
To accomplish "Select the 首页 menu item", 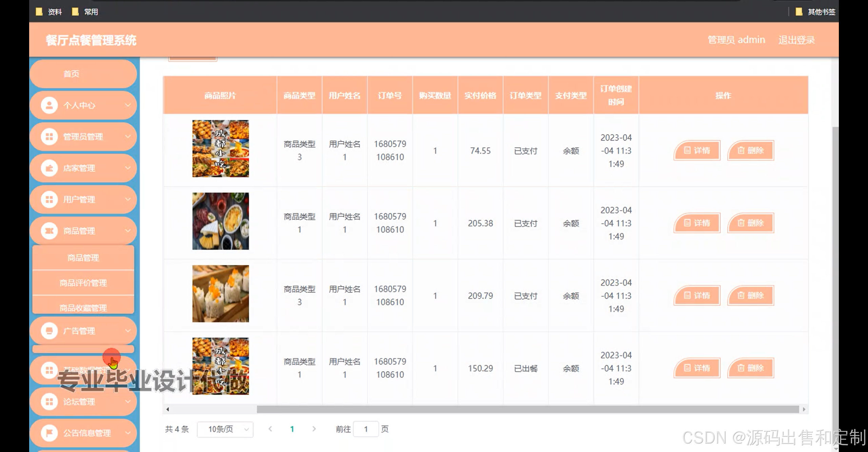I will click(72, 74).
